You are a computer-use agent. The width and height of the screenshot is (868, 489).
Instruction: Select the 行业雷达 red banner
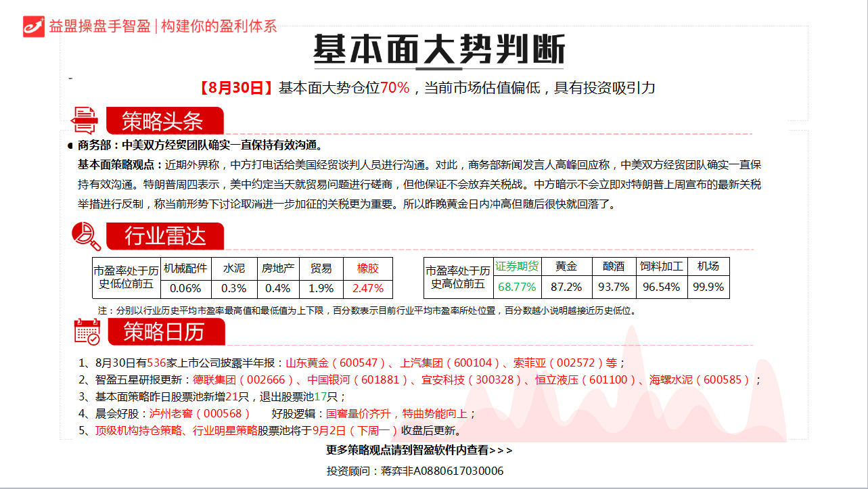(164, 236)
